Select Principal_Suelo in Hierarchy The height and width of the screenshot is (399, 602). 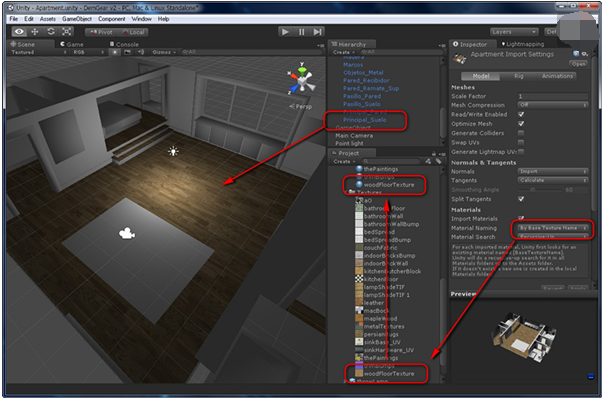pos(365,120)
